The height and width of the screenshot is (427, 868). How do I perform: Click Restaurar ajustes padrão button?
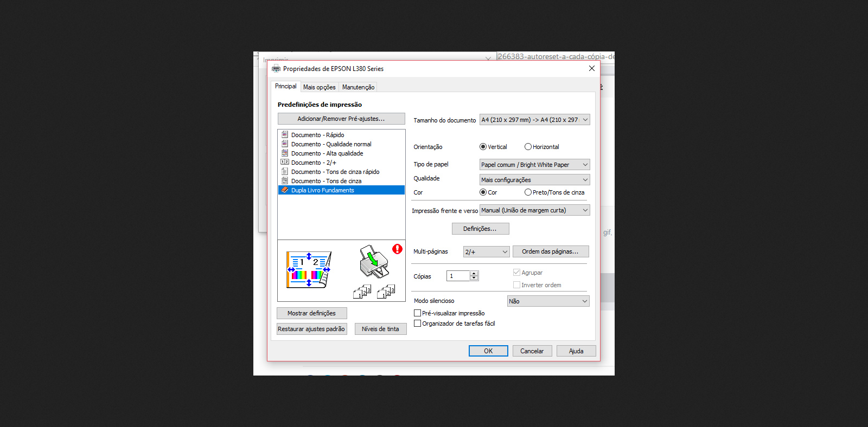click(x=312, y=329)
